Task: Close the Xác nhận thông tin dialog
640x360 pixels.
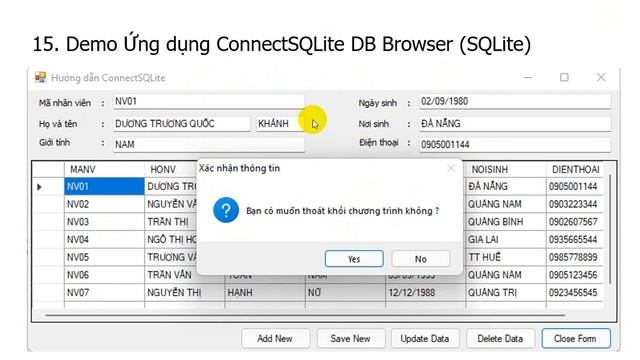Action: (451, 168)
